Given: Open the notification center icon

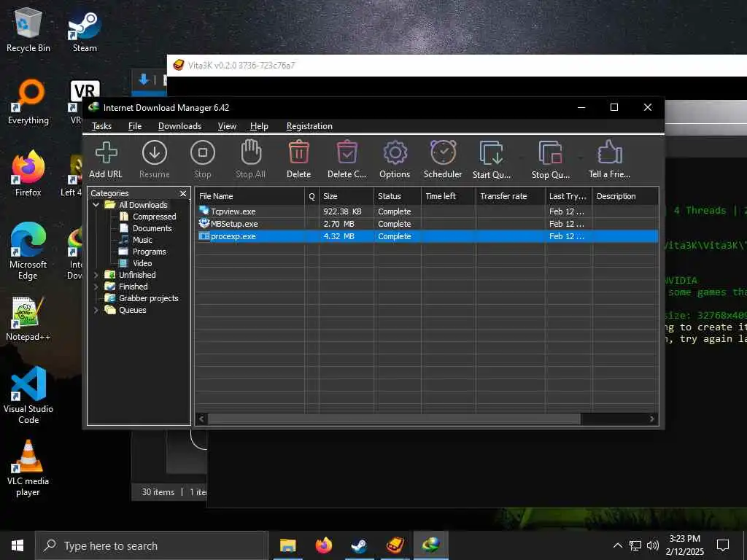Looking at the screenshot, I should pyautogui.click(x=723, y=545).
